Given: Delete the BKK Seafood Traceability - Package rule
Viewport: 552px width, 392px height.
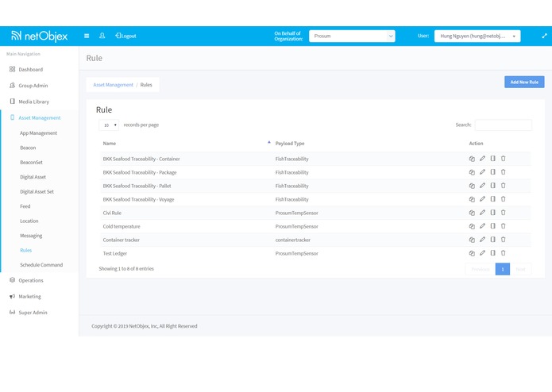Looking at the screenshot, I should click(503, 172).
